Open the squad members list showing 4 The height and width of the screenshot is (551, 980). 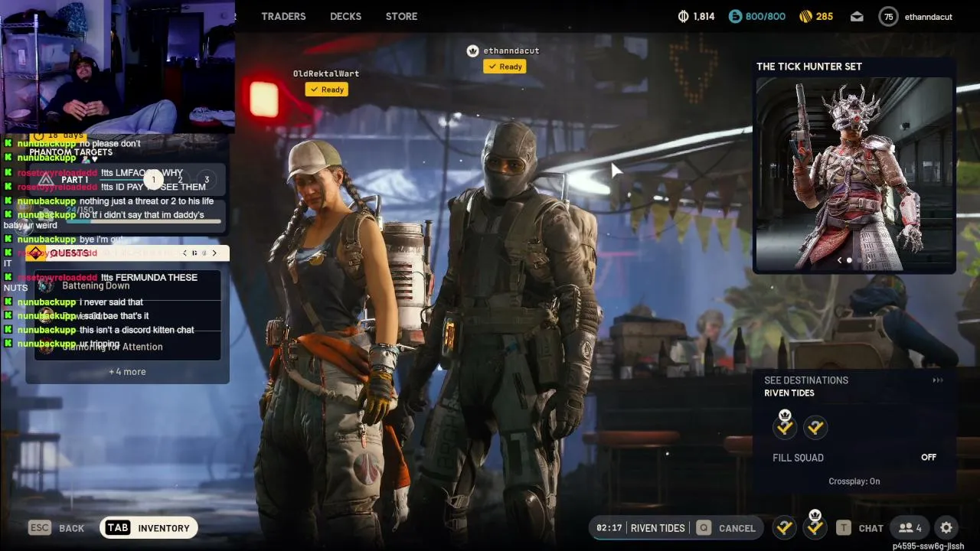tap(910, 528)
